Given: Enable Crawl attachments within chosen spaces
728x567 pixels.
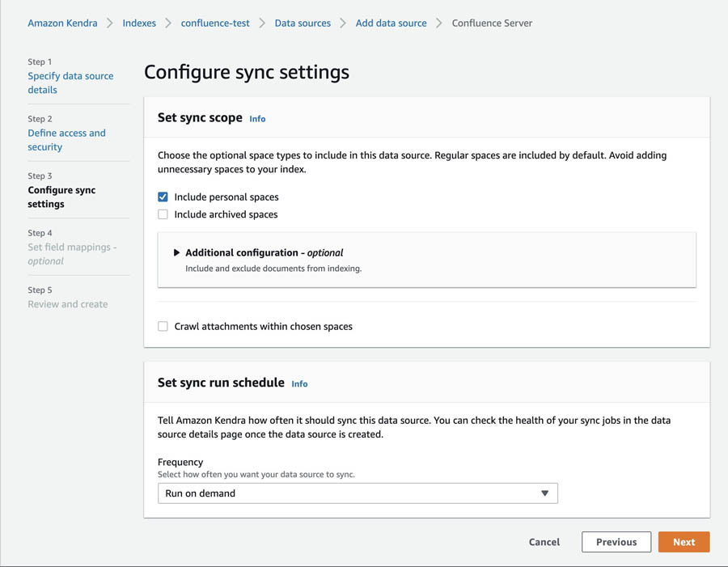Looking at the screenshot, I should coord(163,327).
